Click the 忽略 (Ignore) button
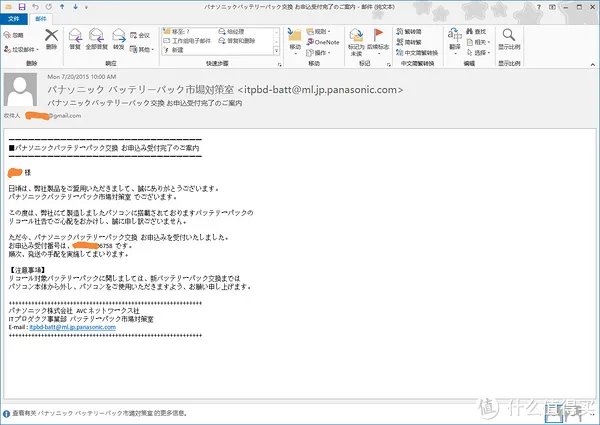Image resolution: width=600 pixels, height=425 pixels. 14,35
